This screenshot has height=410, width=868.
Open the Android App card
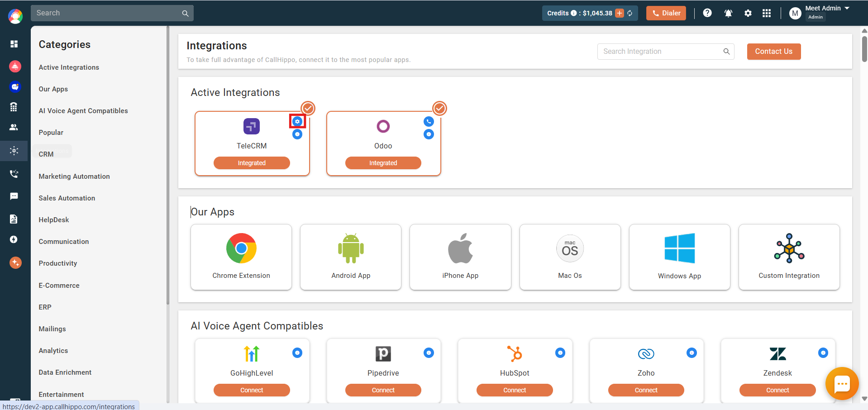click(x=351, y=257)
